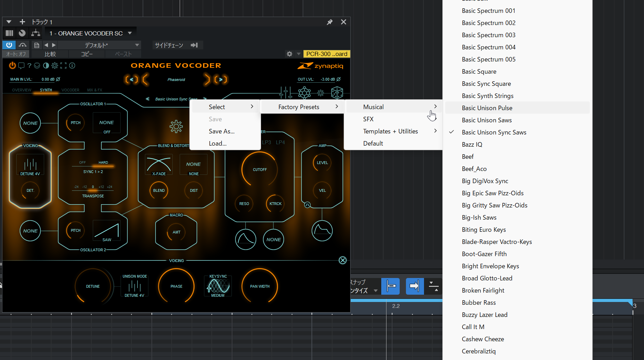Click the mixer faders icon
Viewport: 644px width, 360px height.
(286, 93)
